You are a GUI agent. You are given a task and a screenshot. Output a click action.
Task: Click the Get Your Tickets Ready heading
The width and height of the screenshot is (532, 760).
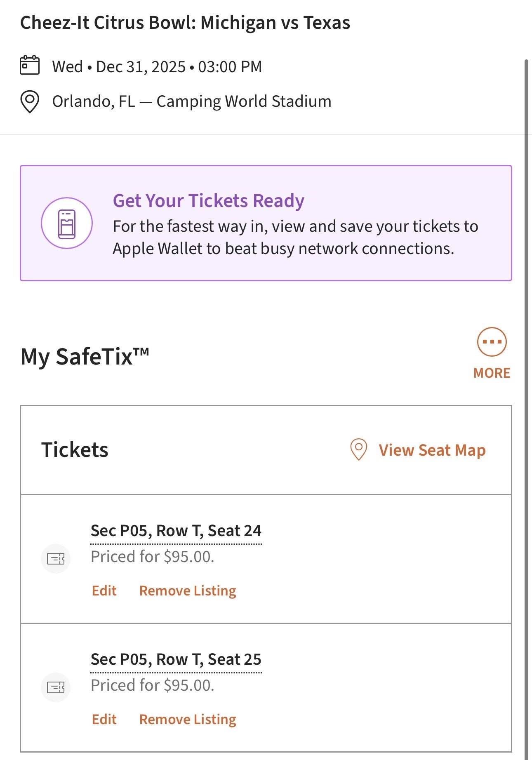(x=209, y=201)
